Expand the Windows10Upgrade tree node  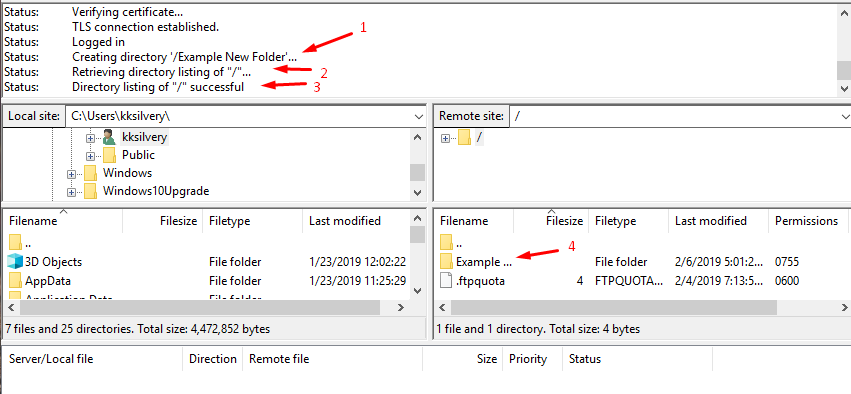(71, 192)
